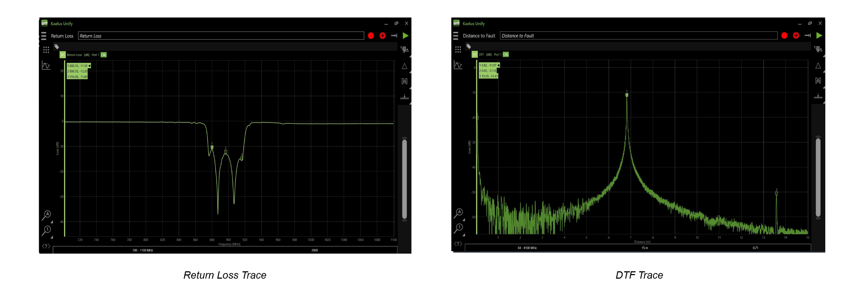This screenshot has width=868, height=286.
Task: Click single sweep arrow icon in Distance to Fault window
Action: pyautogui.click(x=807, y=35)
